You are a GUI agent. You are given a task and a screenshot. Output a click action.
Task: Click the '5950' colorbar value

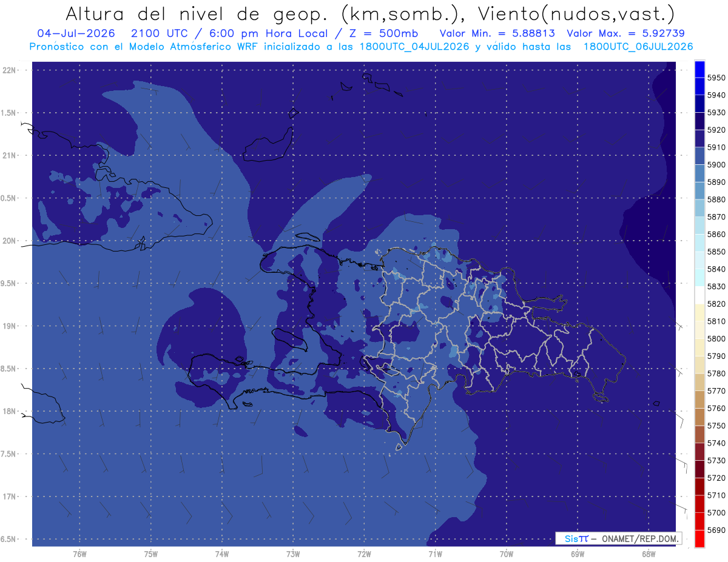716,78
